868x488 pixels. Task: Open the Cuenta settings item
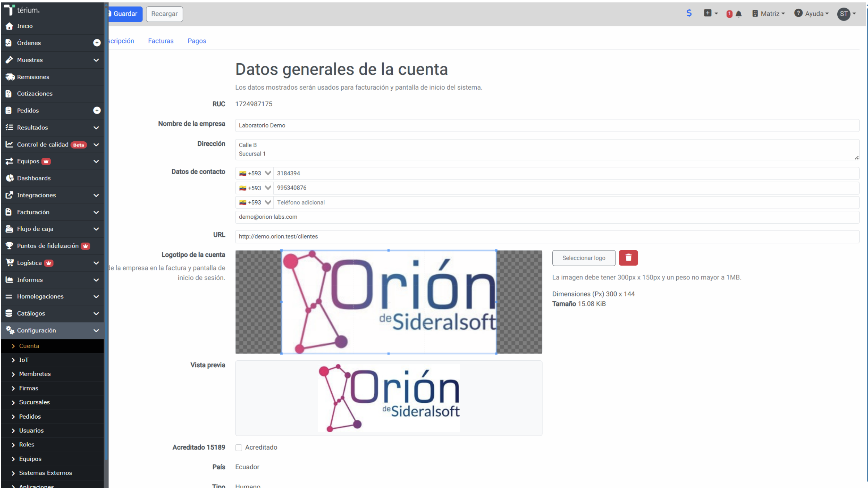pos(52,346)
